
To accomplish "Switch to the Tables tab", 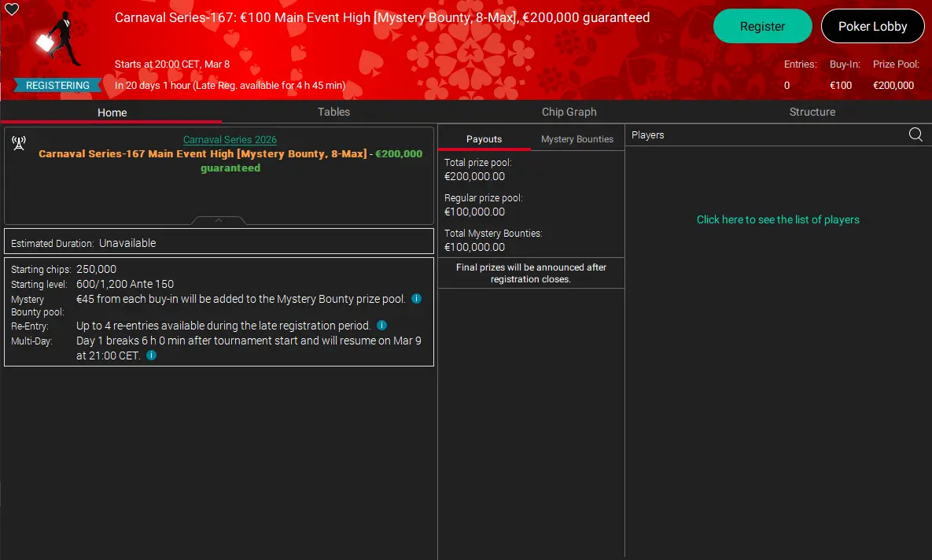I will click(333, 112).
